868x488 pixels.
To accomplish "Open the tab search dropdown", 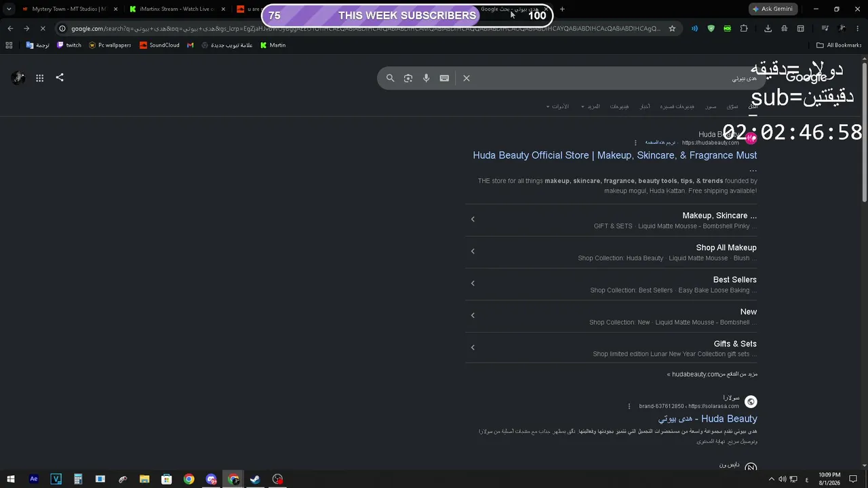I will [8, 9].
